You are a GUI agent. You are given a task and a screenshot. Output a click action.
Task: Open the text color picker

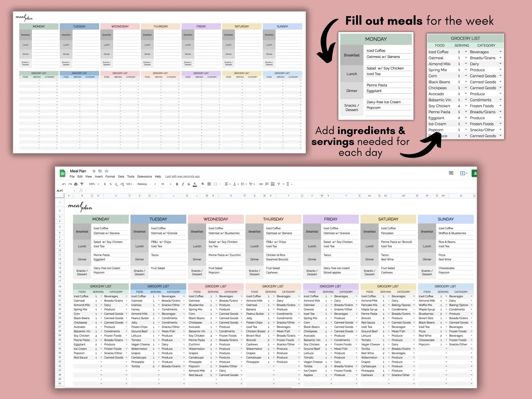click(195, 184)
